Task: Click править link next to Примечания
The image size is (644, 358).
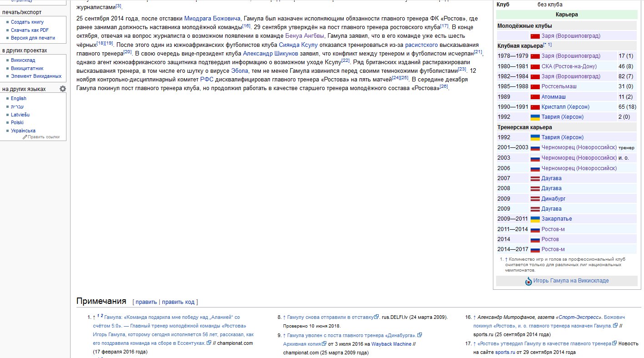Action: [146, 302]
